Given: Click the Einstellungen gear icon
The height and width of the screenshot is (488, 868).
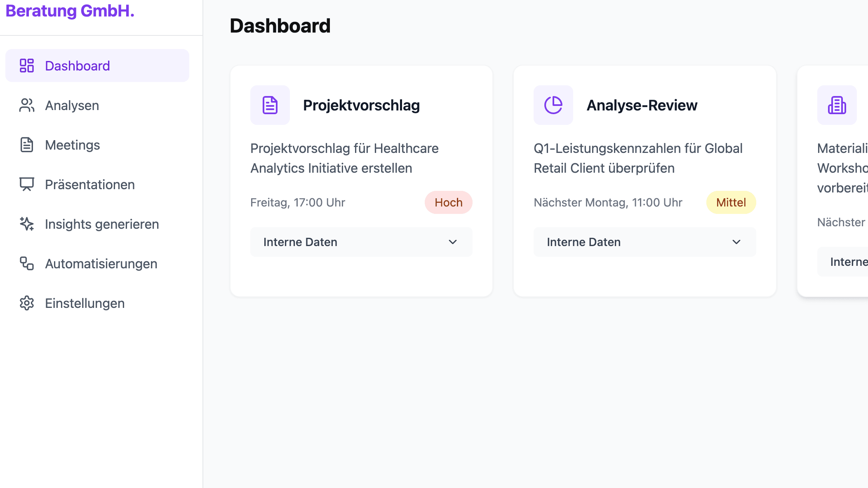Looking at the screenshot, I should [27, 303].
